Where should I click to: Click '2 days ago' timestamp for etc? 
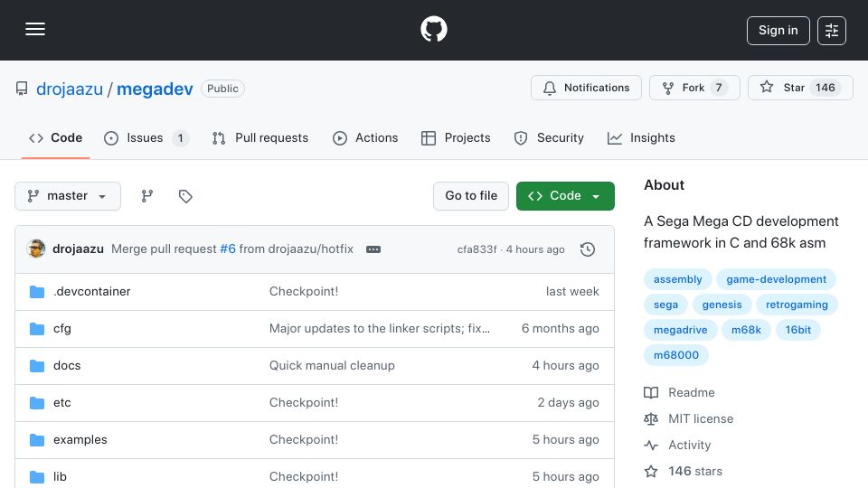click(x=568, y=403)
